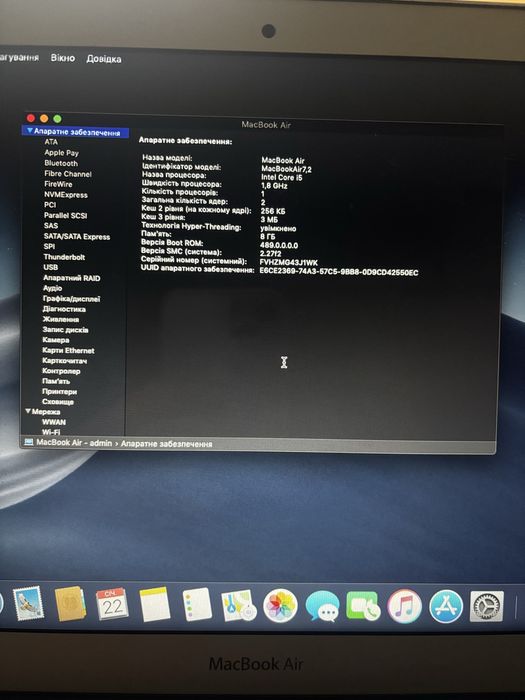Click the serial number FVHZMG43J1WK

(x=288, y=262)
